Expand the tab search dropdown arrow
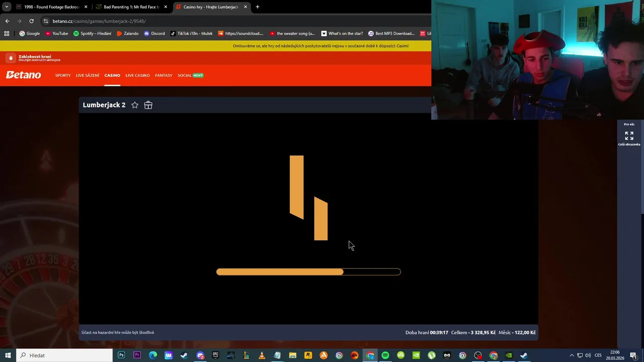Viewport: 644px width, 362px height. pyautogui.click(x=6, y=7)
